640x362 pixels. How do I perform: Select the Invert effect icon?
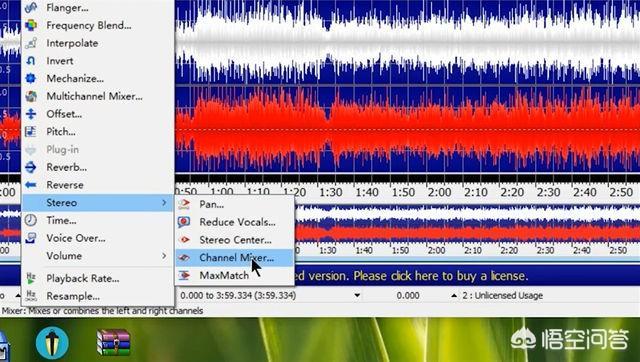pyautogui.click(x=31, y=61)
